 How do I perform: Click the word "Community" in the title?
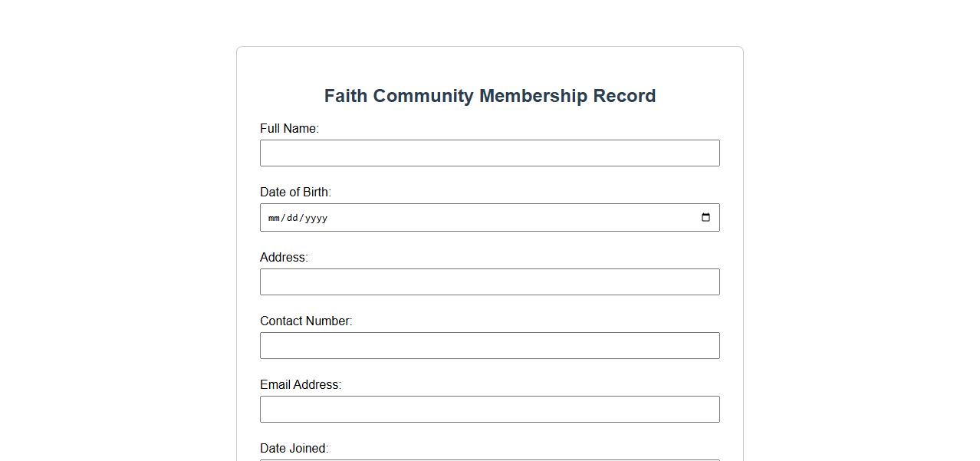(423, 97)
